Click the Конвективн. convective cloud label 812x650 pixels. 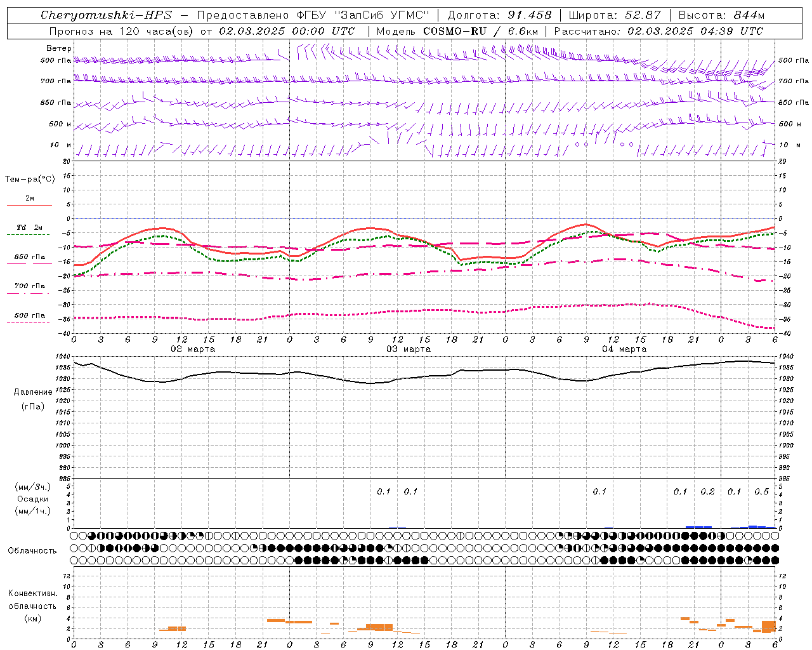tap(32, 594)
